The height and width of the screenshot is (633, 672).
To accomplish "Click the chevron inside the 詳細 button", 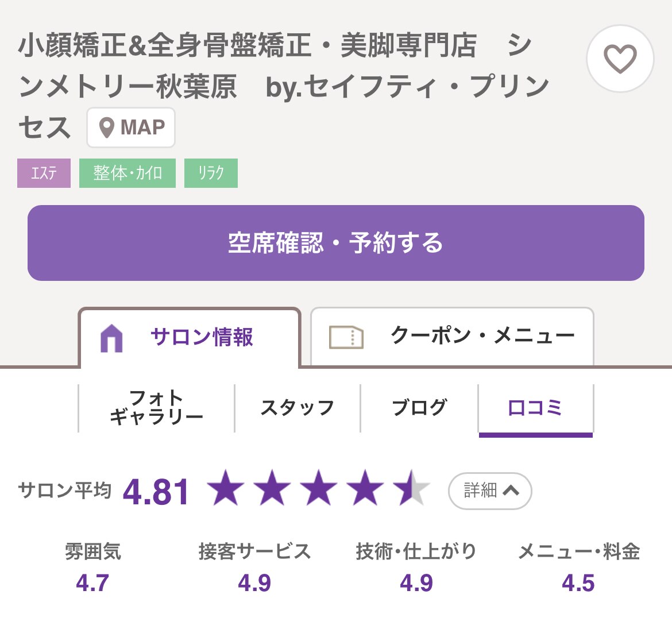I will coord(510,491).
